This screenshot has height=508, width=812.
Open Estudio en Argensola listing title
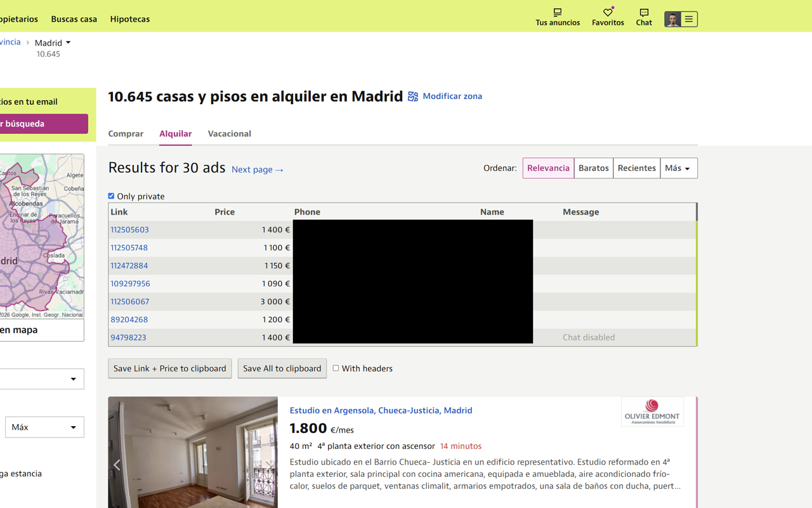(381, 410)
